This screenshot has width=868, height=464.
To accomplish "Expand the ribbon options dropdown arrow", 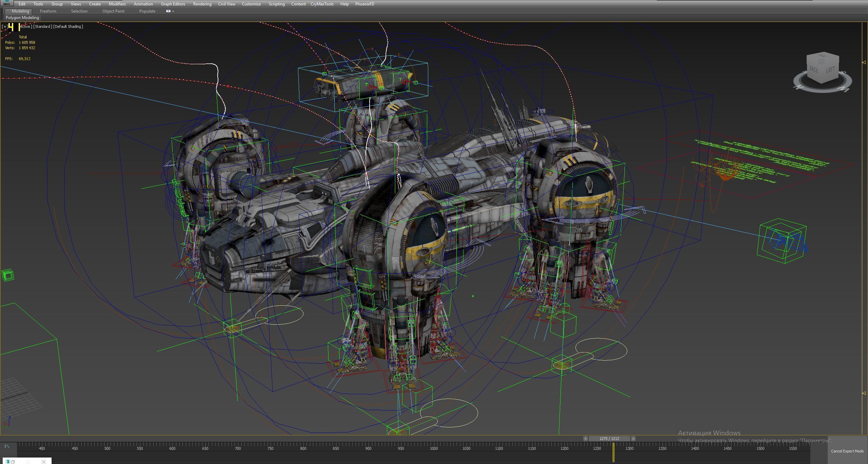I will [173, 11].
